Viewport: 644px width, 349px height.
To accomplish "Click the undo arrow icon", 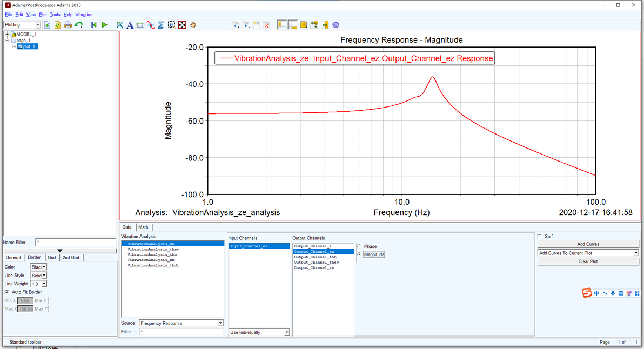I will coord(78,25).
